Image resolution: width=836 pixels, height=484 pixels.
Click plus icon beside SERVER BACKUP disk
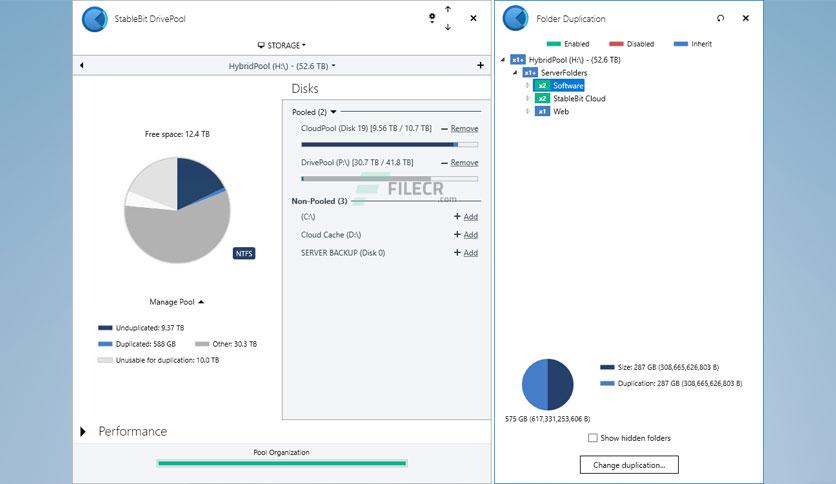(457, 252)
